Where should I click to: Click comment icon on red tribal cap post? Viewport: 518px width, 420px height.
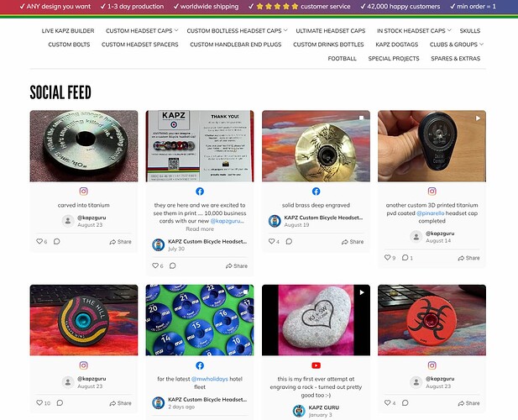click(x=405, y=403)
